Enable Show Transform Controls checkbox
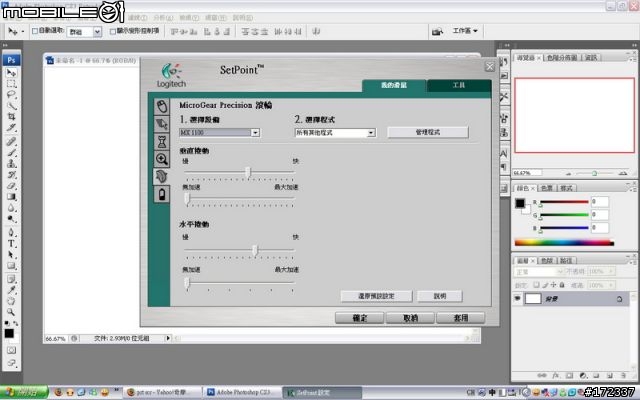 [x=112, y=31]
